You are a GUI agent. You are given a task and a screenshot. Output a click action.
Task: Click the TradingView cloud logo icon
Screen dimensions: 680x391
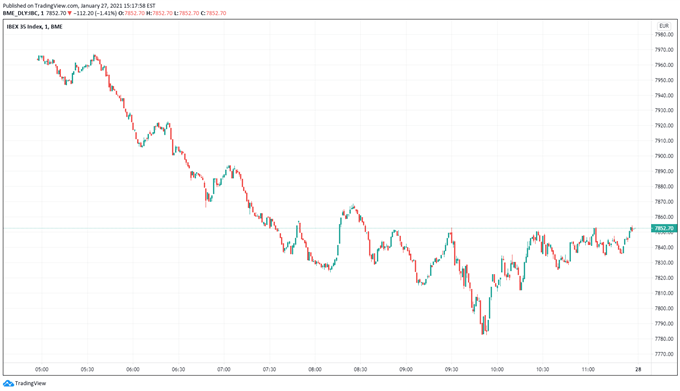tap(8, 383)
